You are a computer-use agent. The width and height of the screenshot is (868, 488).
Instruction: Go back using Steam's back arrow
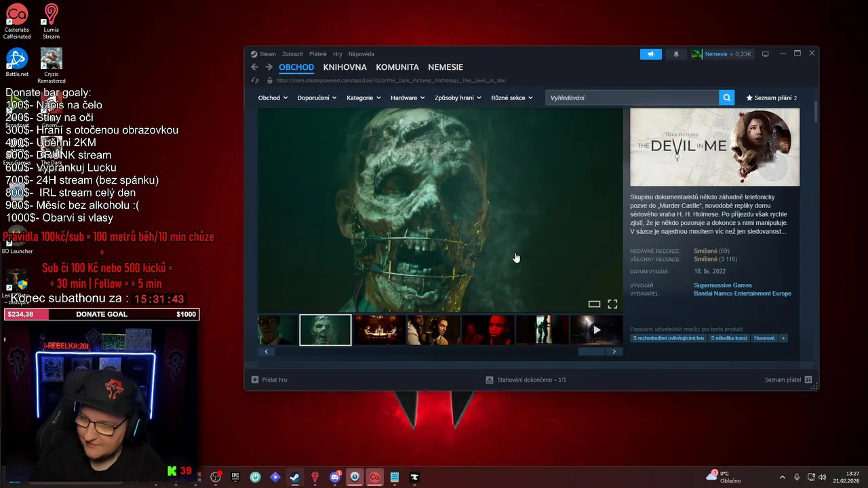tap(254, 67)
